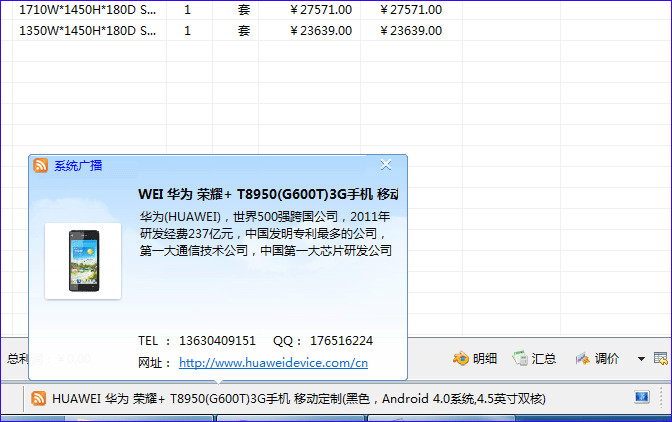The image size is (672, 422).
Task: Click the quantity 1 in the 1350W row
Action: 187,31
